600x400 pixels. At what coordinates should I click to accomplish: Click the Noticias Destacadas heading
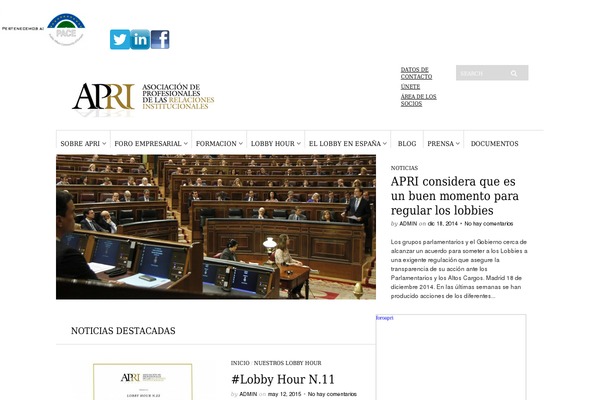pos(123,331)
